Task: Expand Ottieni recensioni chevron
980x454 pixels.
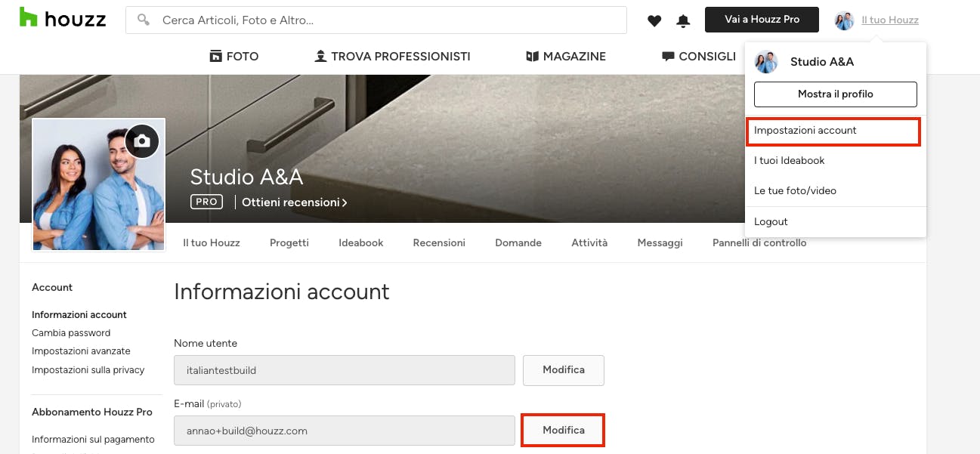Action: (345, 202)
